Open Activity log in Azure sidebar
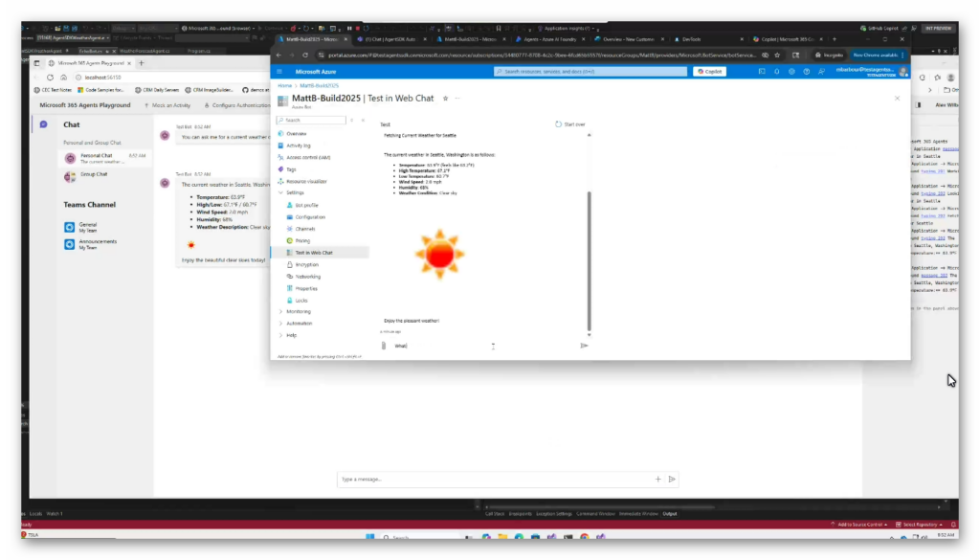 (x=299, y=146)
